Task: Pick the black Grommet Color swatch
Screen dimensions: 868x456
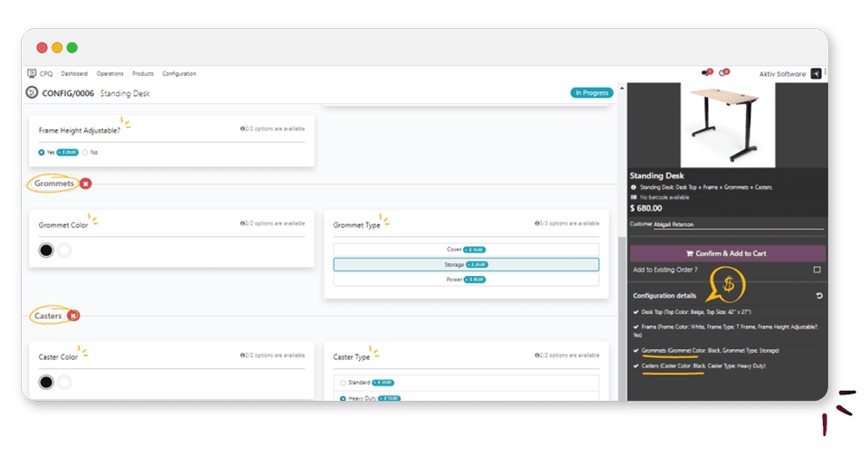Action: click(x=46, y=251)
